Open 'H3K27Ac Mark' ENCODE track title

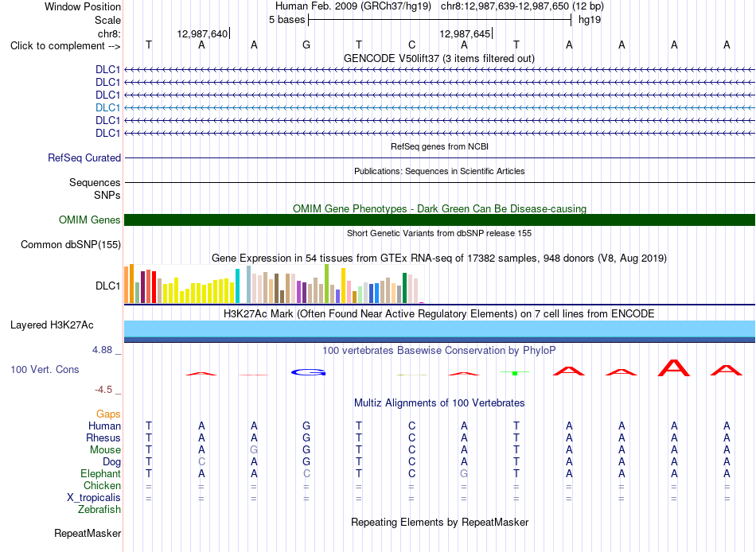(x=439, y=314)
